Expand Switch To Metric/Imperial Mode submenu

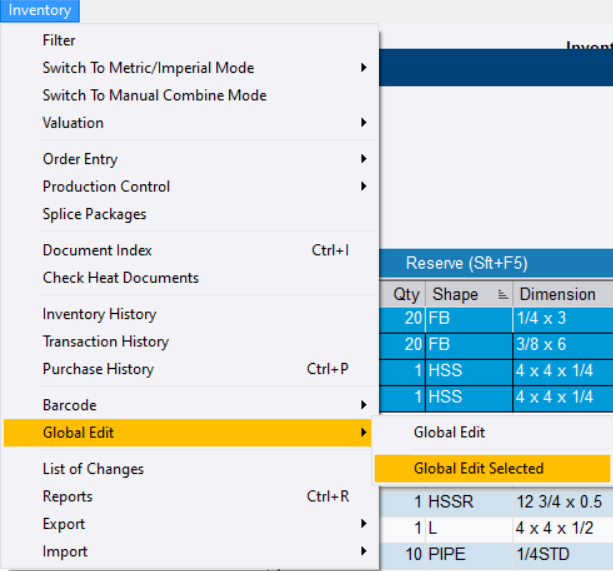click(148, 68)
